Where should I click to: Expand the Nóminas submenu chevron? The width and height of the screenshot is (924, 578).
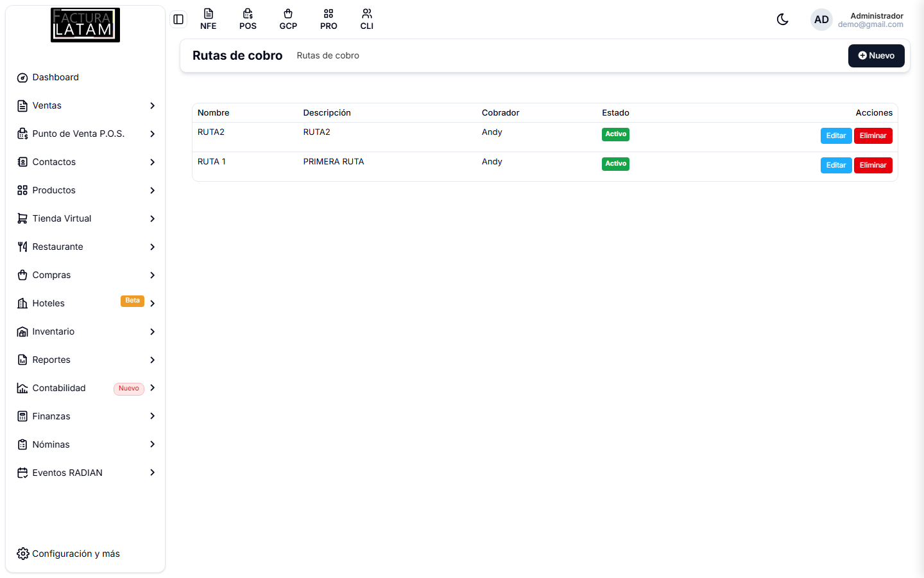point(153,444)
